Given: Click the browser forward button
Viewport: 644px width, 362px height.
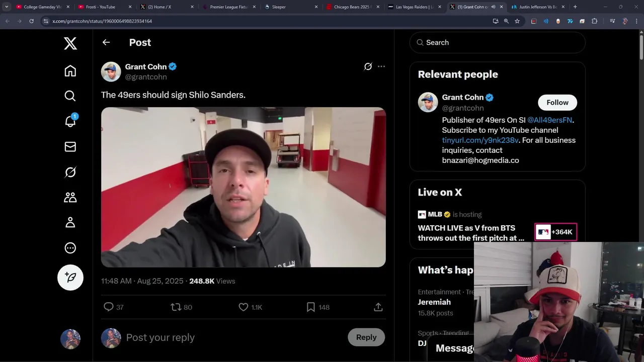Looking at the screenshot, I should pyautogui.click(x=19, y=21).
